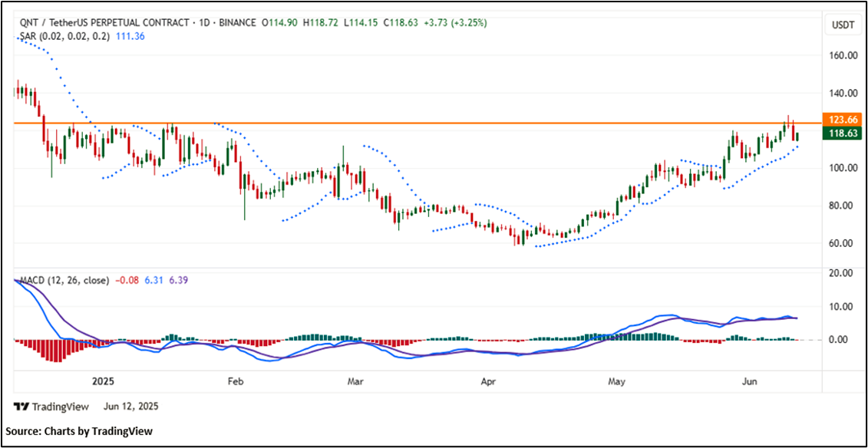Click the Jun 12, 2025 date text
868x448 pixels.
tap(130, 407)
